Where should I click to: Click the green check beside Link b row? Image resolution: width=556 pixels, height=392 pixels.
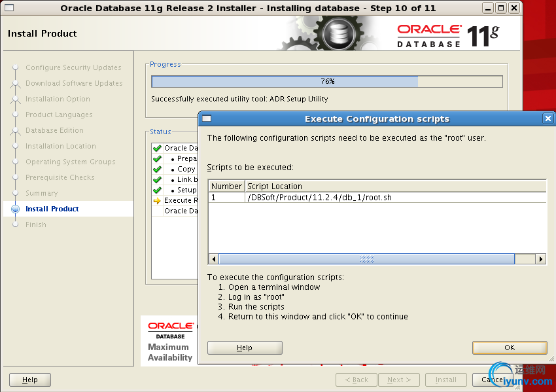pos(157,179)
